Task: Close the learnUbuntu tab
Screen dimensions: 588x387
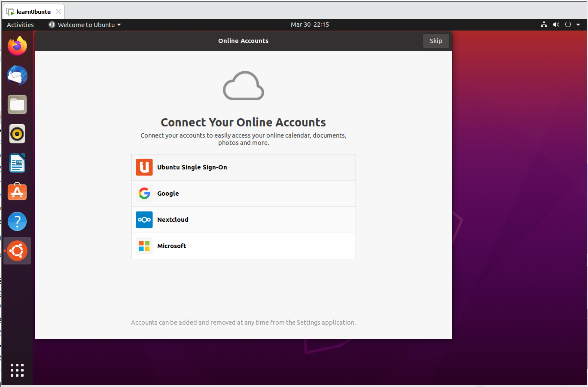Action: (58, 12)
